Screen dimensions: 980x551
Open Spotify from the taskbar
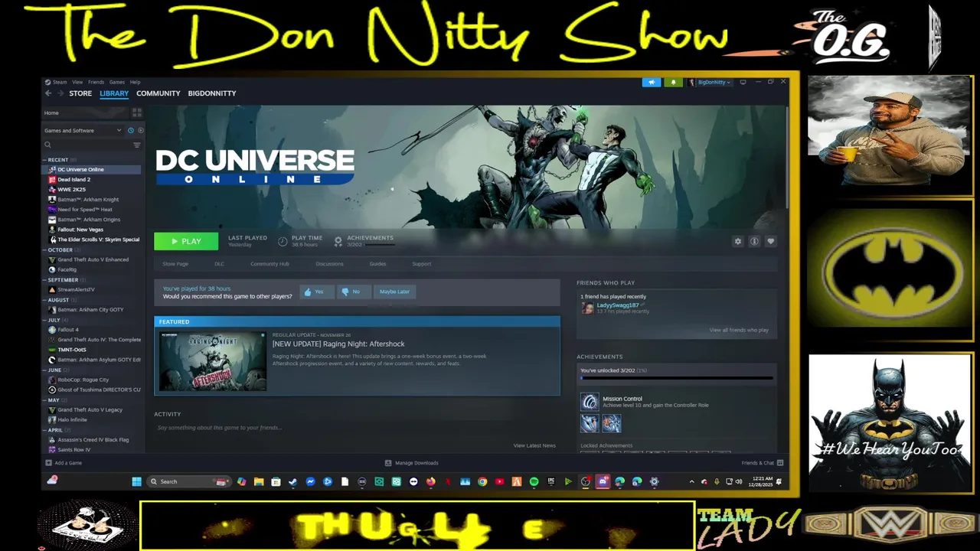click(x=534, y=481)
